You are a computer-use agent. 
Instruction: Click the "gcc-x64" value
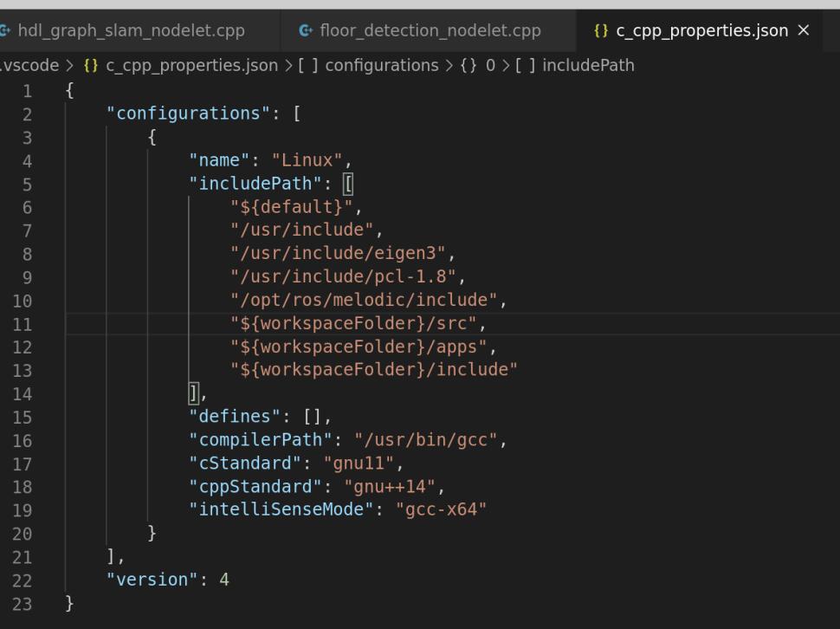coord(441,509)
